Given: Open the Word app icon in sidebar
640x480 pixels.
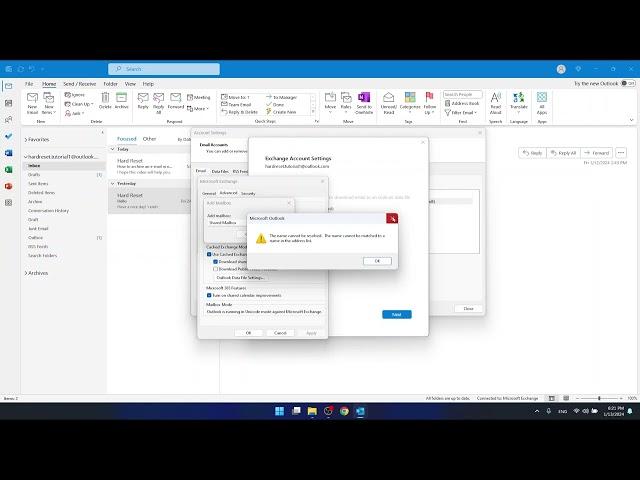Looking at the screenshot, I should [9, 153].
